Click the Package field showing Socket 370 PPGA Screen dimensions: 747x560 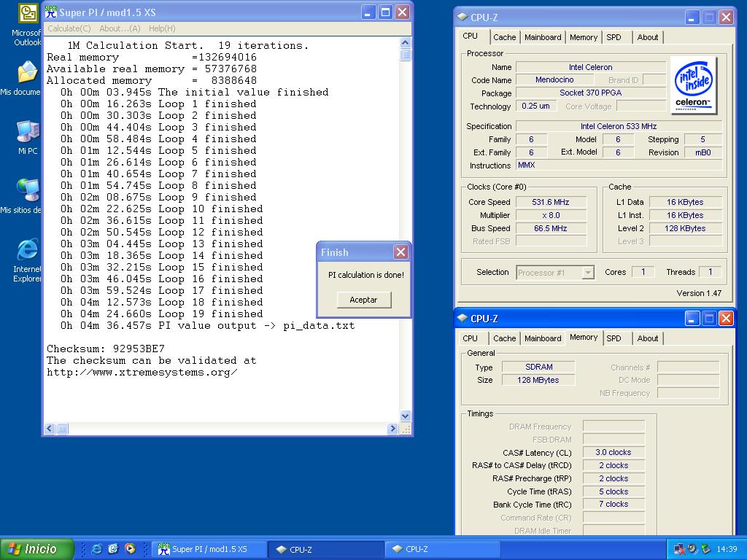591,93
